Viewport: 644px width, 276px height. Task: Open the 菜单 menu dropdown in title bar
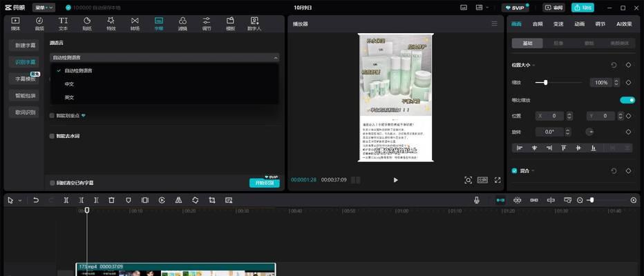[44, 8]
